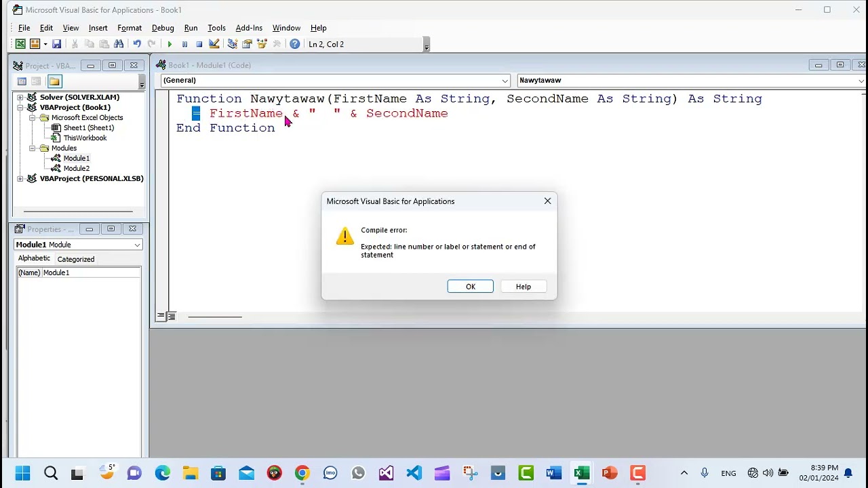Expand the Solver (SOLVER.XLAM) project node
The width and height of the screenshot is (868, 488).
pos(20,97)
